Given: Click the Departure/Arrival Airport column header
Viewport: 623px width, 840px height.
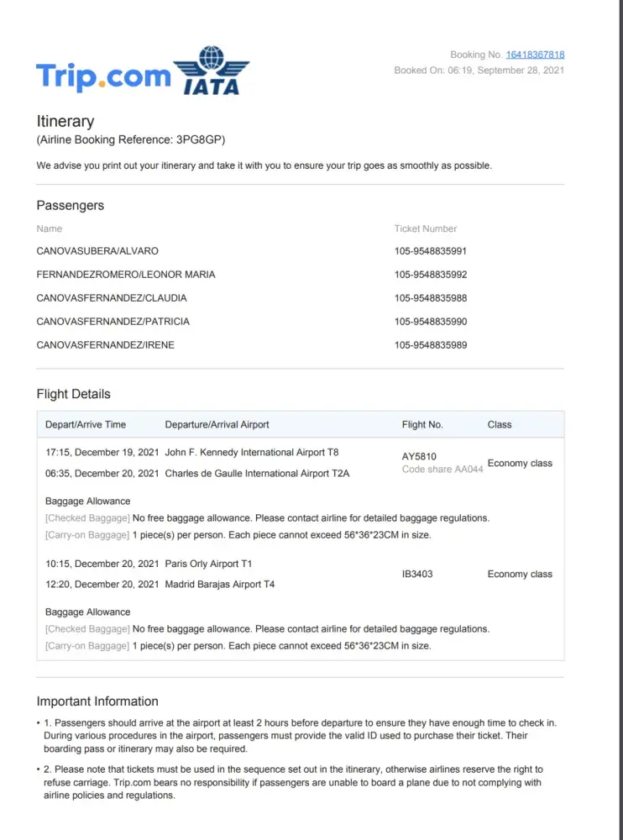Looking at the screenshot, I should point(217,425).
